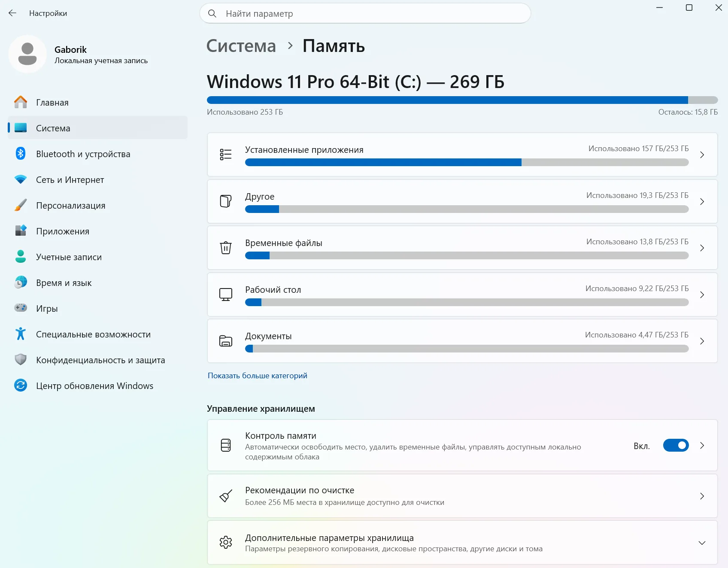Click the Рабочий стол monitor icon
This screenshot has width=728, height=568.
click(x=226, y=295)
